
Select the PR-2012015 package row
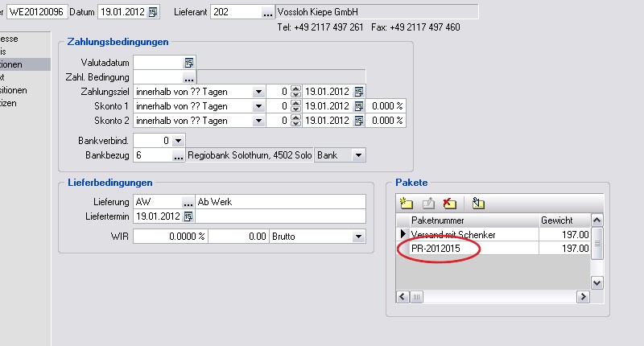[467, 249]
